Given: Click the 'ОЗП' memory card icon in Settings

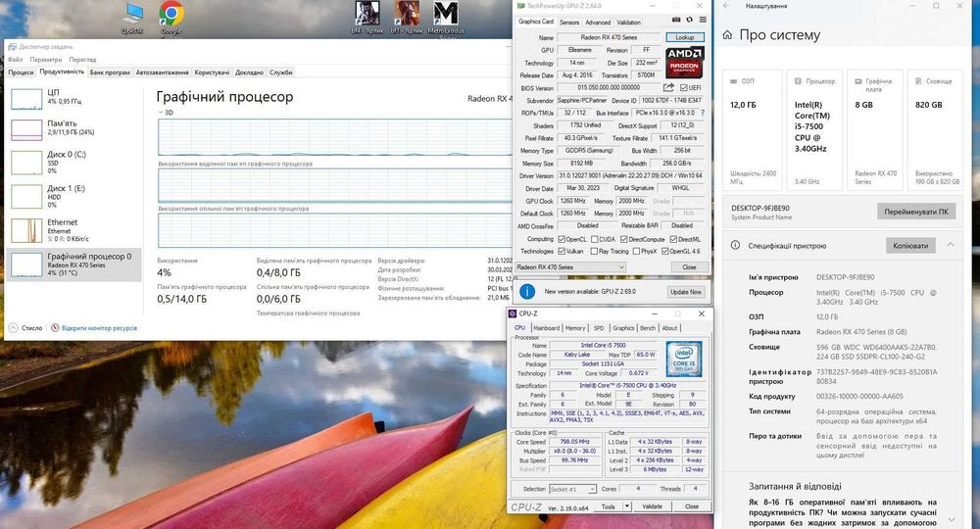Looking at the screenshot, I should point(733,81).
